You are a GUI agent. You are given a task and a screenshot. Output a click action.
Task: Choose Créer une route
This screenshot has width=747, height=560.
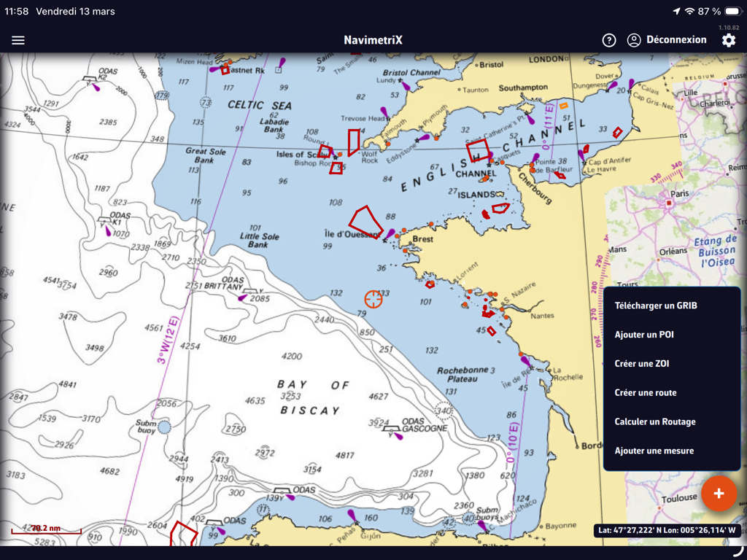(646, 393)
